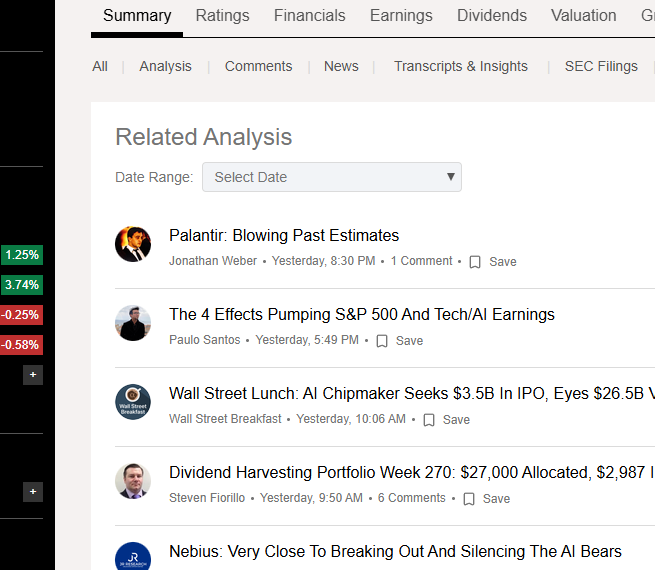Open the Summary tab
This screenshot has height=570, width=655.
point(137,16)
